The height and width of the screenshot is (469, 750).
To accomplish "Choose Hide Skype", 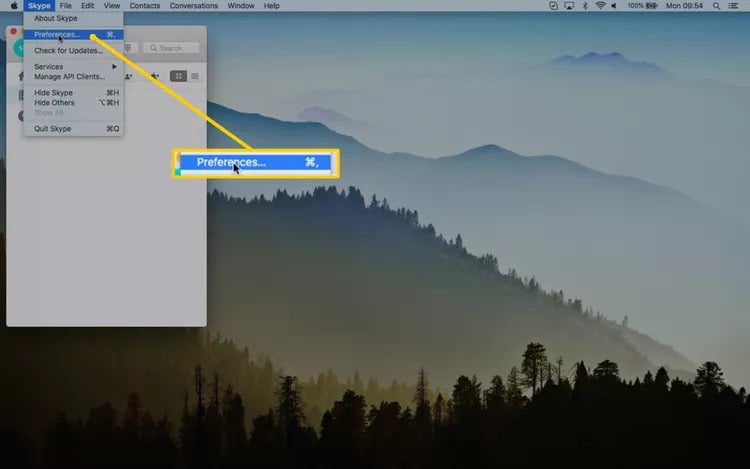I will pos(74,93).
